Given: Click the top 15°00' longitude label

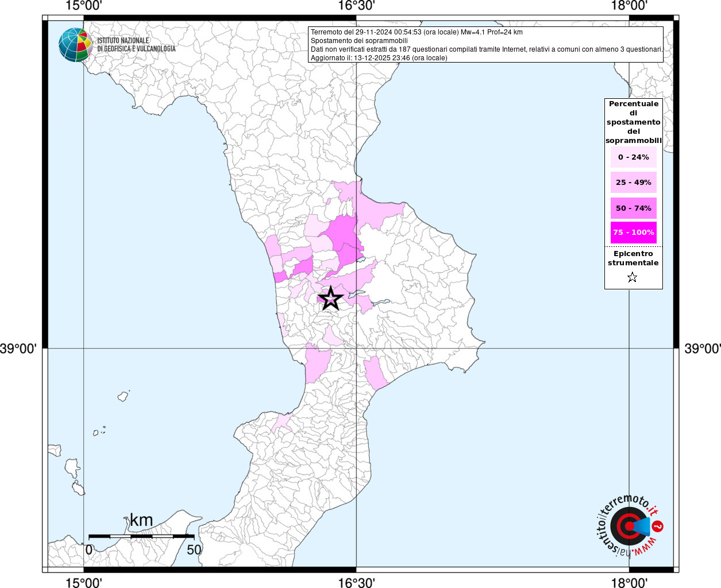Looking at the screenshot, I should point(84,6).
